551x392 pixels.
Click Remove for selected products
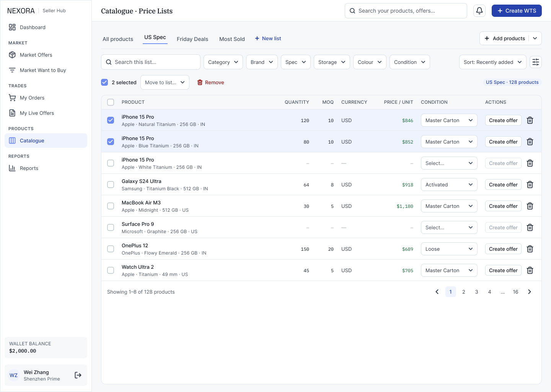pos(210,82)
